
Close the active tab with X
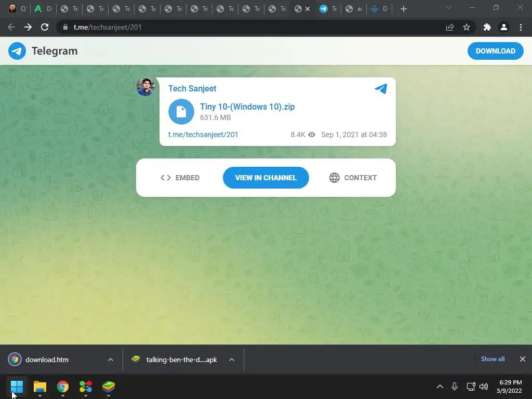pos(308,9)
